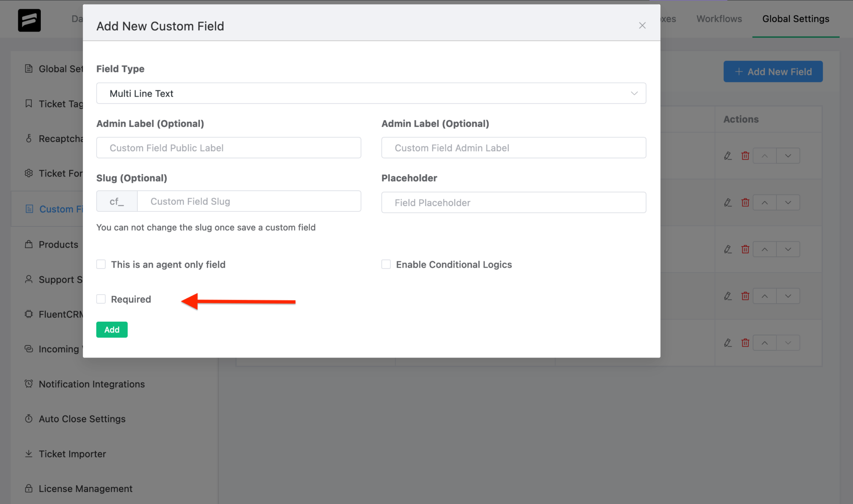Image resolution: width=853 pixels, height=504 pixels.
Task: Click the Add New Field button
Action: [x=773, y=72]
